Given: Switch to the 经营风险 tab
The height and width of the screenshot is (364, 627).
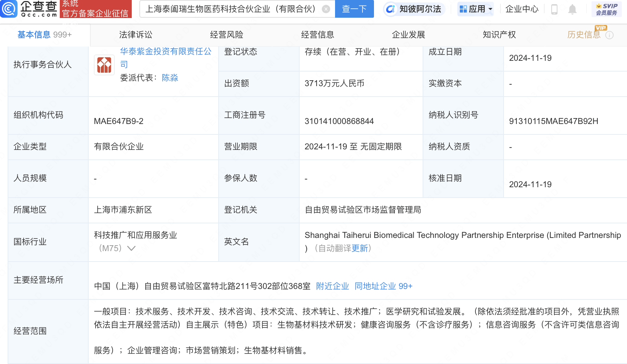Looking at the screenshot, I should click(227, 35).
